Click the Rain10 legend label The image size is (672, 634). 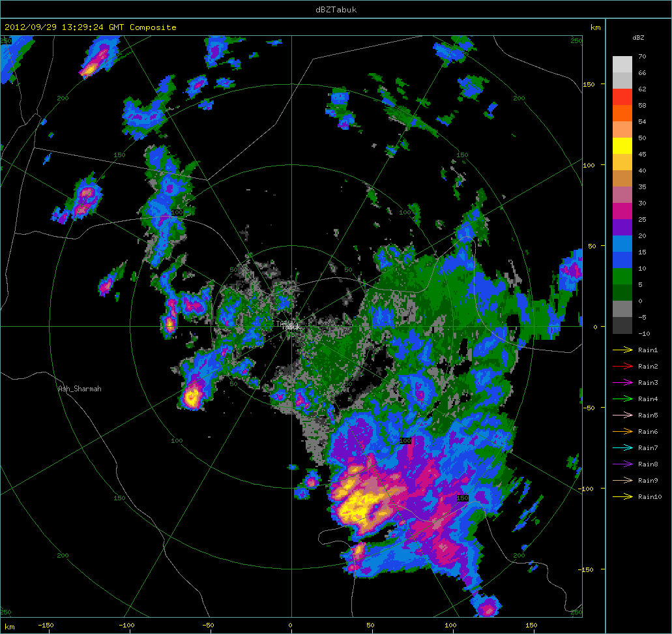(650, 497)
